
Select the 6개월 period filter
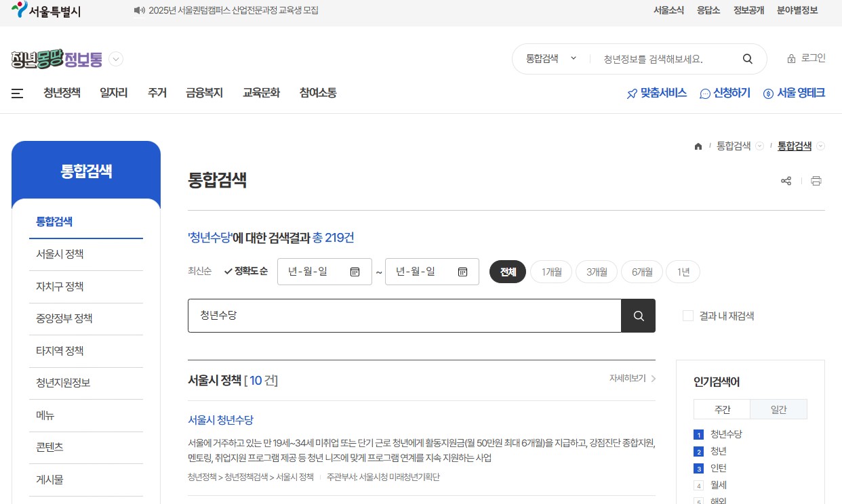point(642,272)
